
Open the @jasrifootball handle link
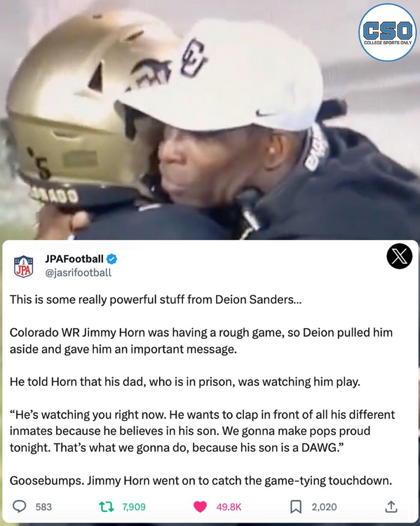(78, 272)
